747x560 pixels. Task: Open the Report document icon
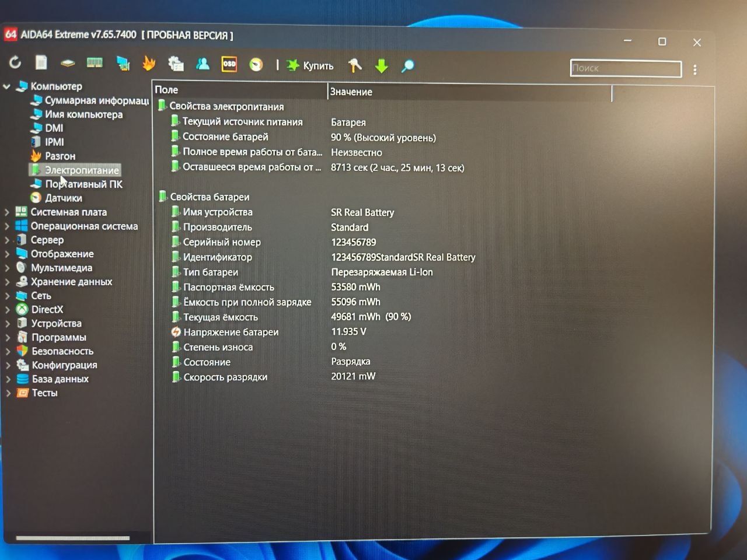coord(41,62)
